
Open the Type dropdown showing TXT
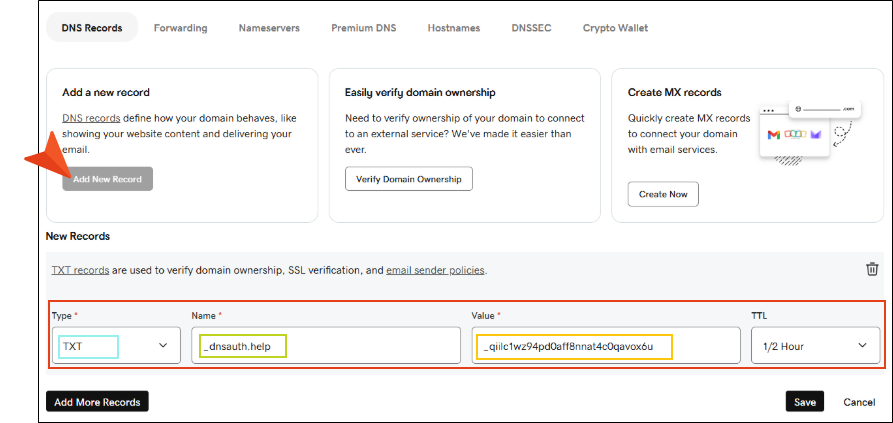click(116, 318)
